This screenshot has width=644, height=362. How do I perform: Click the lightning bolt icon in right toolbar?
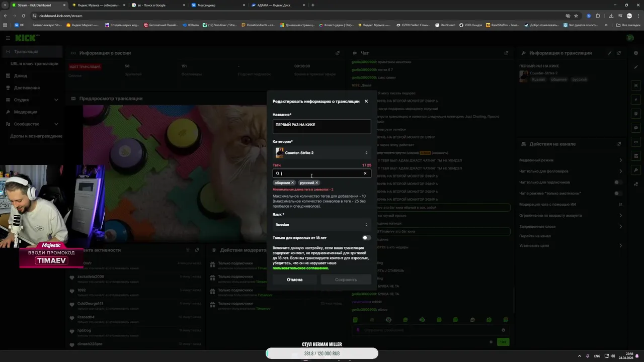(x=636, y=100)
